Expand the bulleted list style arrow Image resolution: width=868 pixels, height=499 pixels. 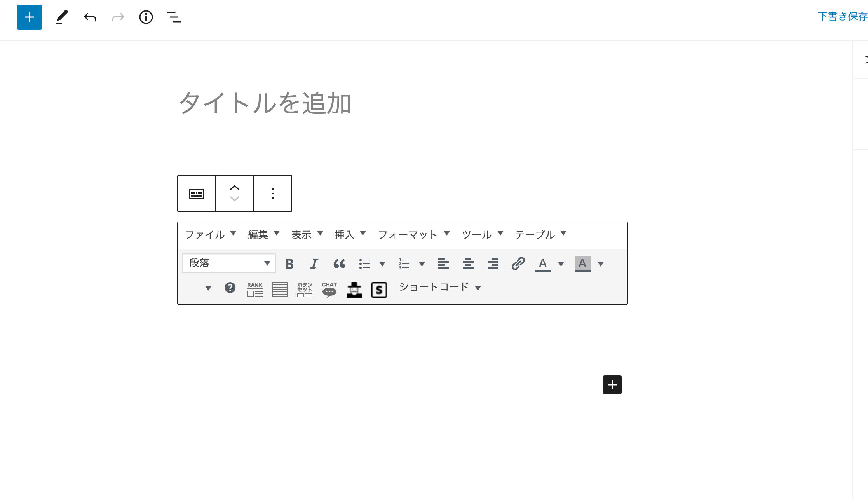click(382, 264)
